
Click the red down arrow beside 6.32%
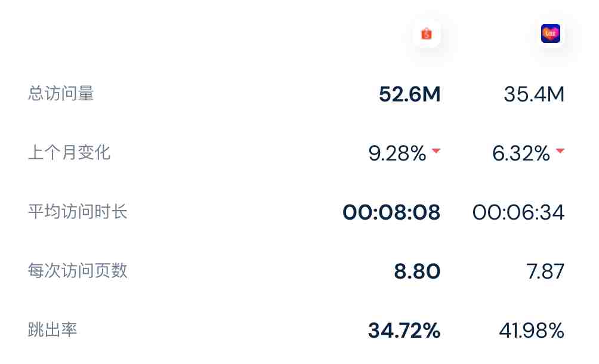(x=560, y=150)
